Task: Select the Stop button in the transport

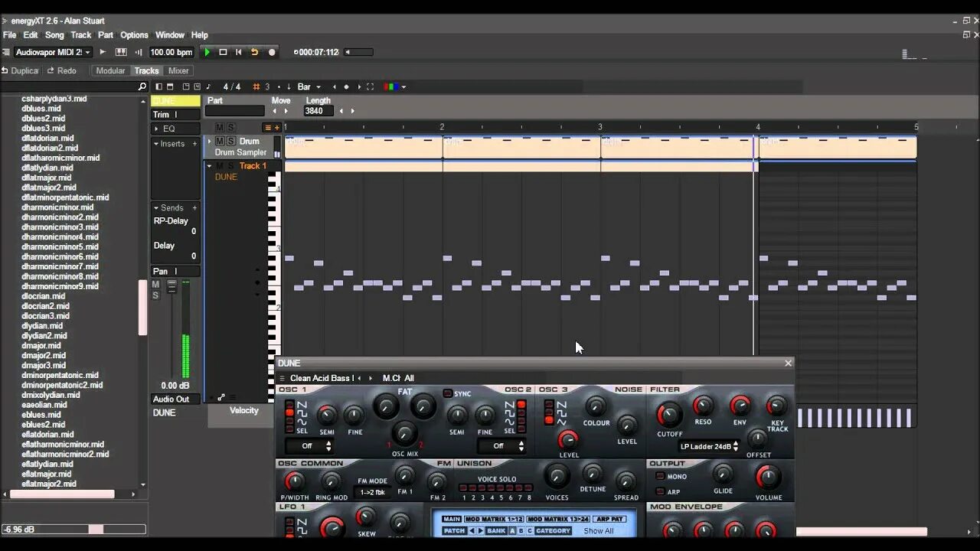Action: click(223, 52)
